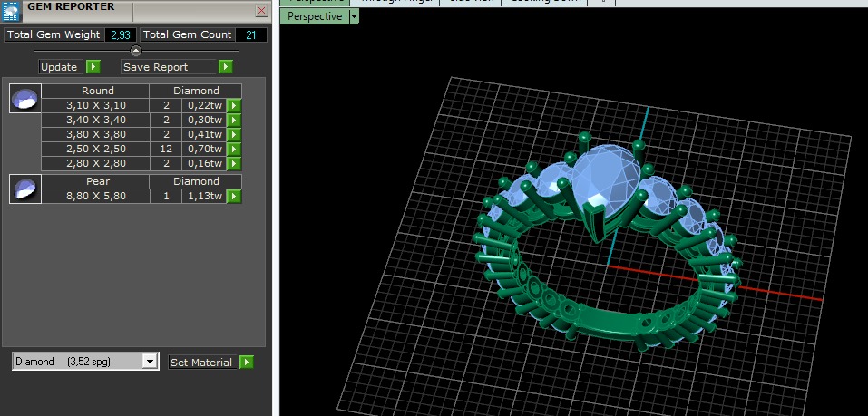This screenshot has height=416, width=868.
Task: Click the pear quantity 1 cell
Action: [x=165, y=196]
